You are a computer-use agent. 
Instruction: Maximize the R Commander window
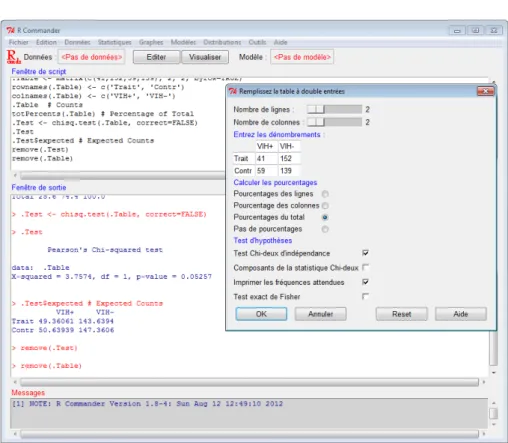(475, 31)
